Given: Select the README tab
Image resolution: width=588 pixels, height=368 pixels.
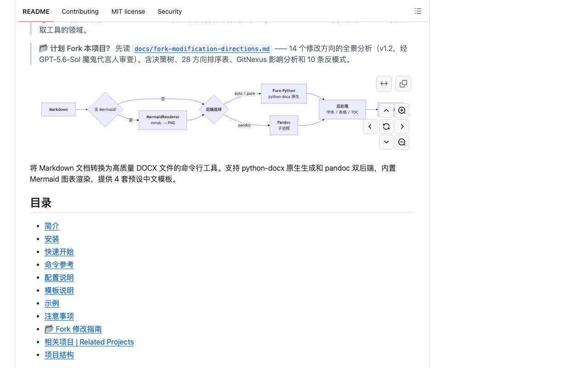Looking at the screenshot, I should (36, 11).
